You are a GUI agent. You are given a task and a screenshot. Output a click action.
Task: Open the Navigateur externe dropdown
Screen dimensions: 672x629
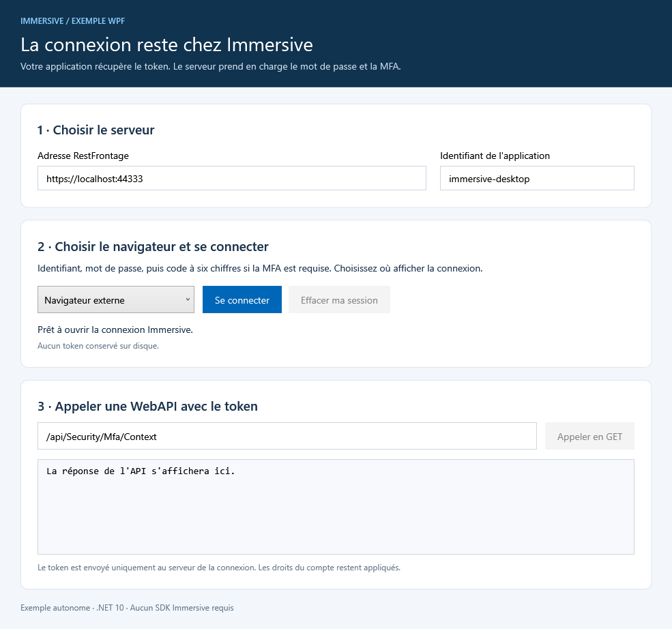[116, 299]
